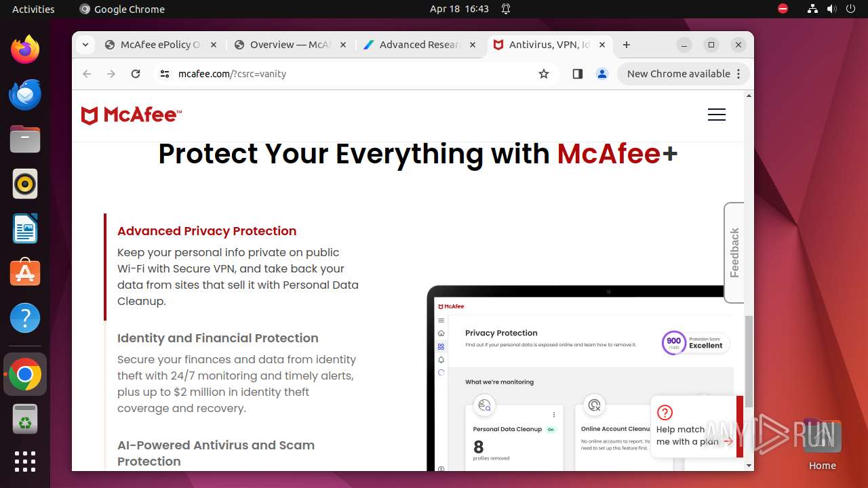868x488 pixels.
Task: Click the laptop Privacy Protection screenshot
Action: (585, 378)
